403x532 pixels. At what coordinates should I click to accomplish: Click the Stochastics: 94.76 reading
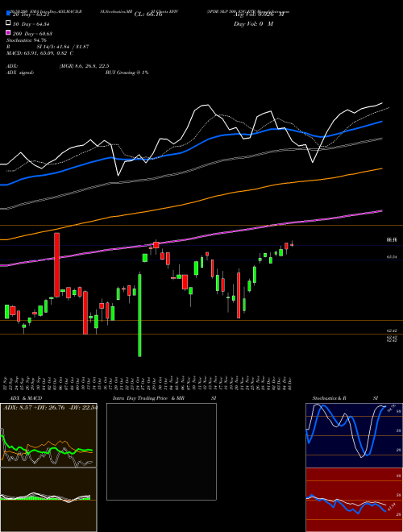[27, 40]
